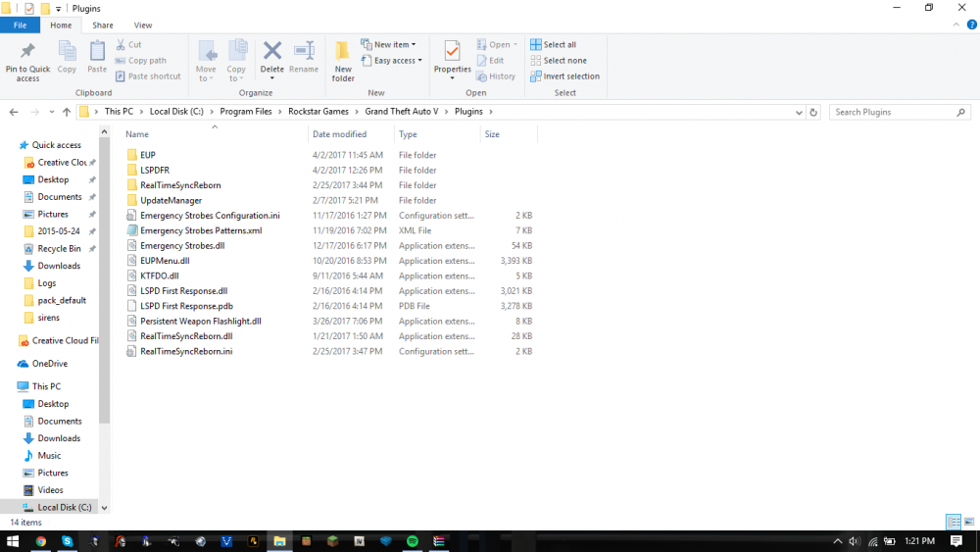Viewport: 980px width, 552px height.
Task: Show hidden system tray icons
Action: pyautogui.click(x=838, y=541)
